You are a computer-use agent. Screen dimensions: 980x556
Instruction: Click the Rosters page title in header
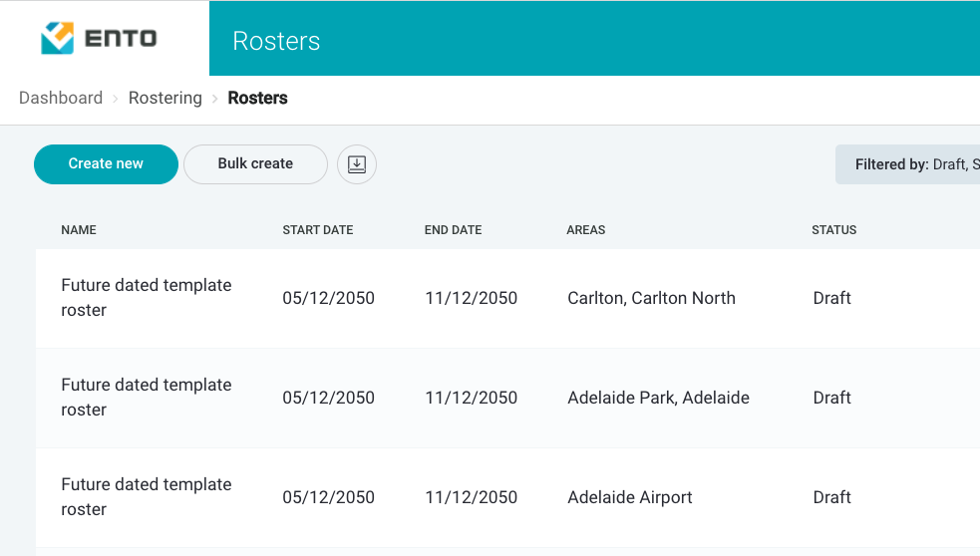(x=276, y=41)
